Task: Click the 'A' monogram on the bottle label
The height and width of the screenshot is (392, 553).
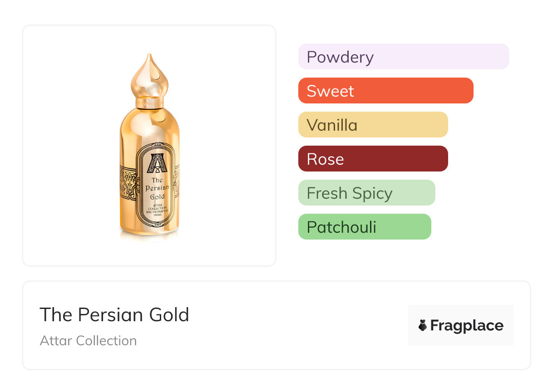Action: click(157, 163)
